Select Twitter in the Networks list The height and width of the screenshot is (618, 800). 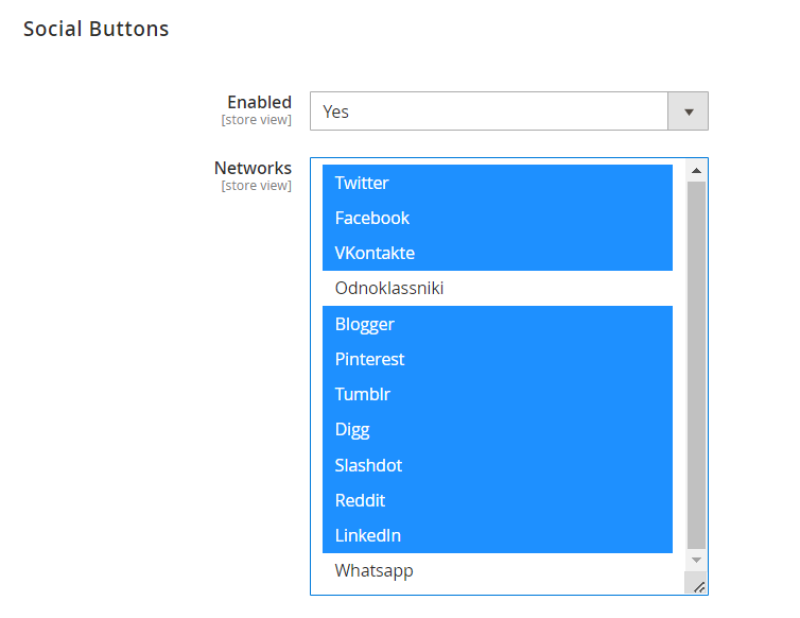pos(497,183)
